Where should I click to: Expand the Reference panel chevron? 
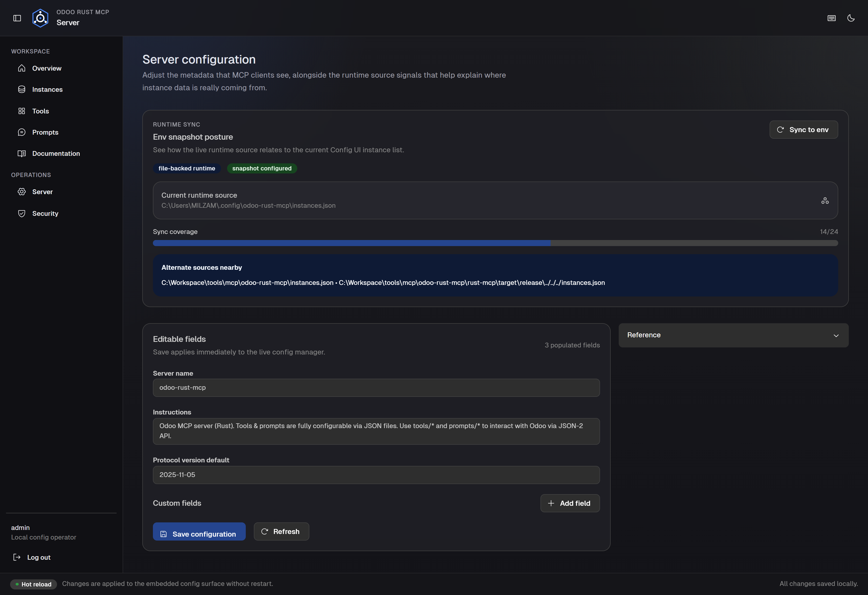[836, 336]
